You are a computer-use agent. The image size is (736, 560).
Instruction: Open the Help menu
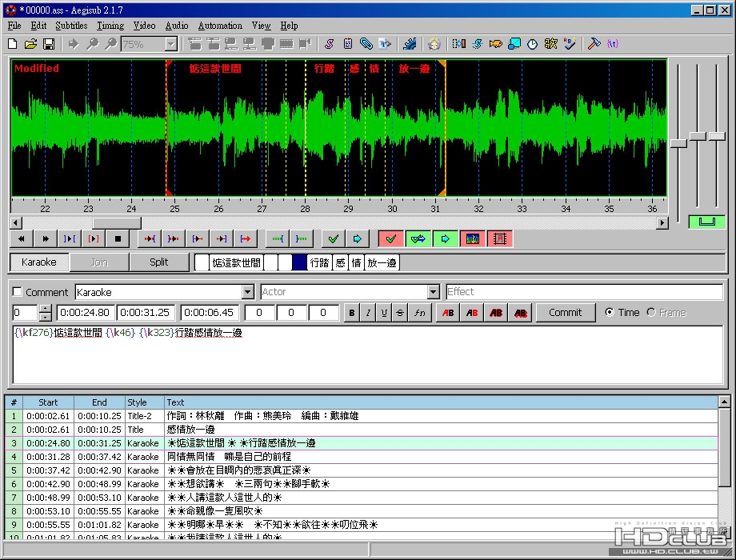[289, 26]
